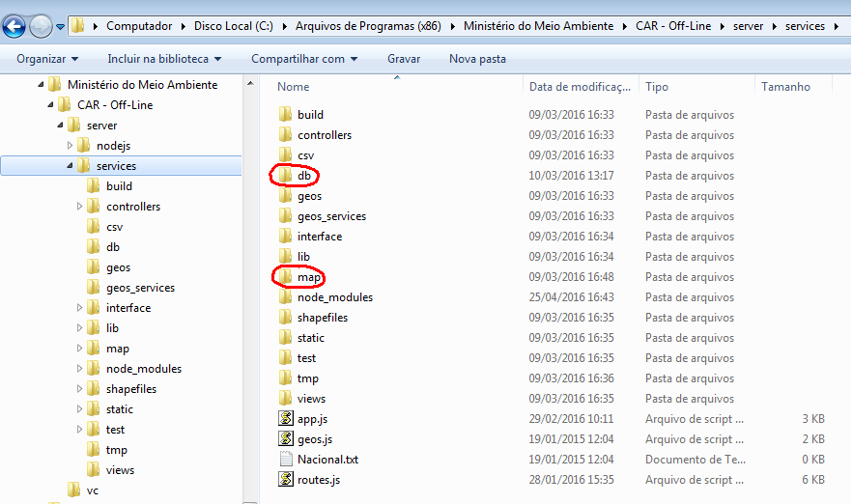Click Nova pasta toolbar button

477,59
